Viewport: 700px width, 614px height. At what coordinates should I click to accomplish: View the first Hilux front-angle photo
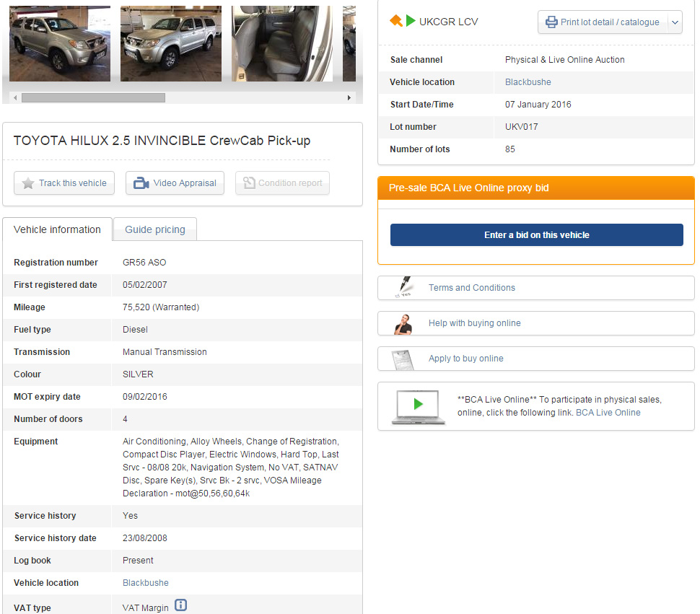[60, 43]
